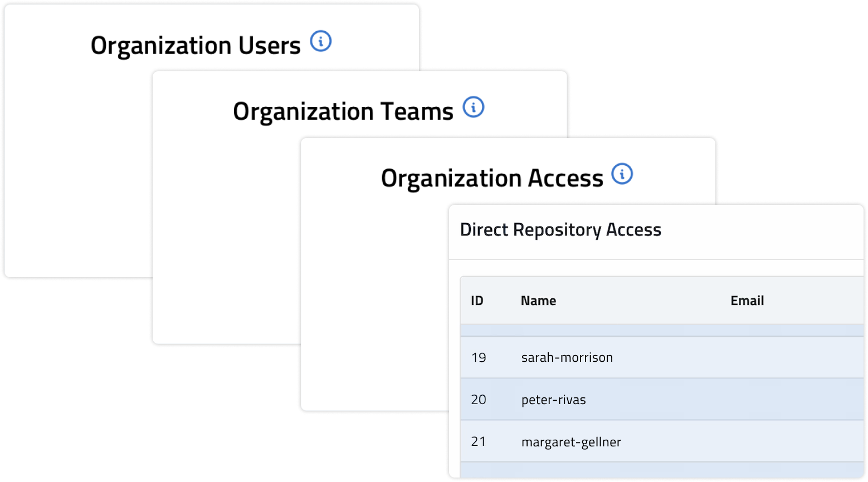Click the Direct Repository Access heading

560,229
